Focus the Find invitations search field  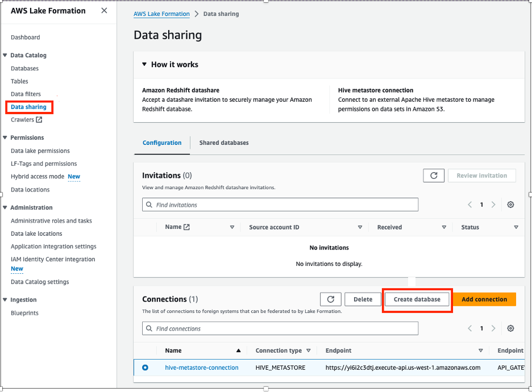coord(280,205)
